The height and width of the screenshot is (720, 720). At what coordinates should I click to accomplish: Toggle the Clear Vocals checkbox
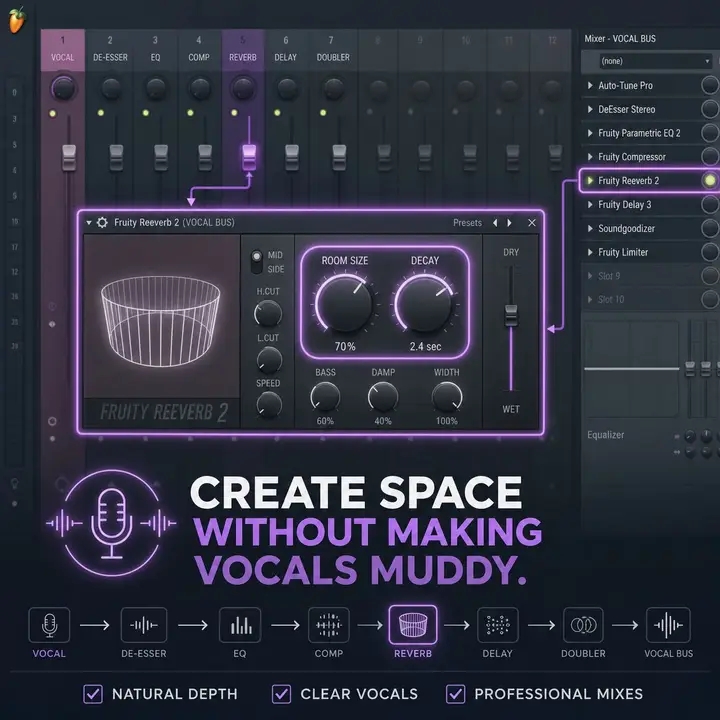(x=281, y=694)
